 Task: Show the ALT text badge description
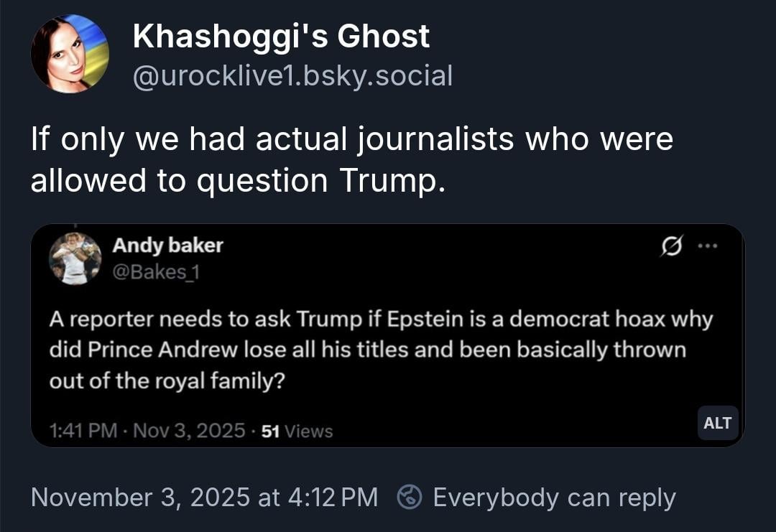[x=717, y=423]
